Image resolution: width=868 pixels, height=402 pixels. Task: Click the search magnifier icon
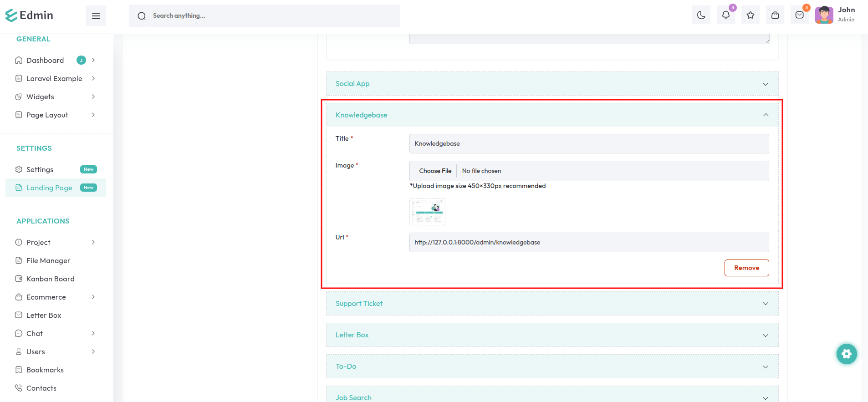[x=142, y=16]
